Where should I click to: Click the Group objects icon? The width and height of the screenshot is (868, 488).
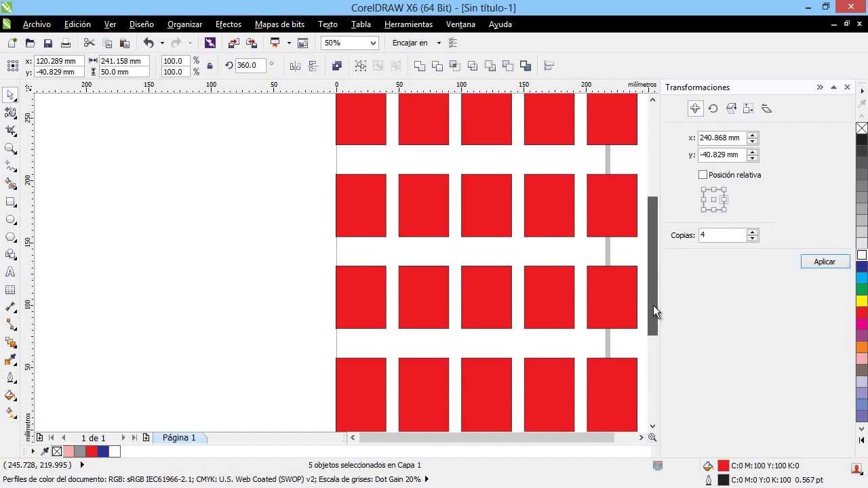coord(361,66)
